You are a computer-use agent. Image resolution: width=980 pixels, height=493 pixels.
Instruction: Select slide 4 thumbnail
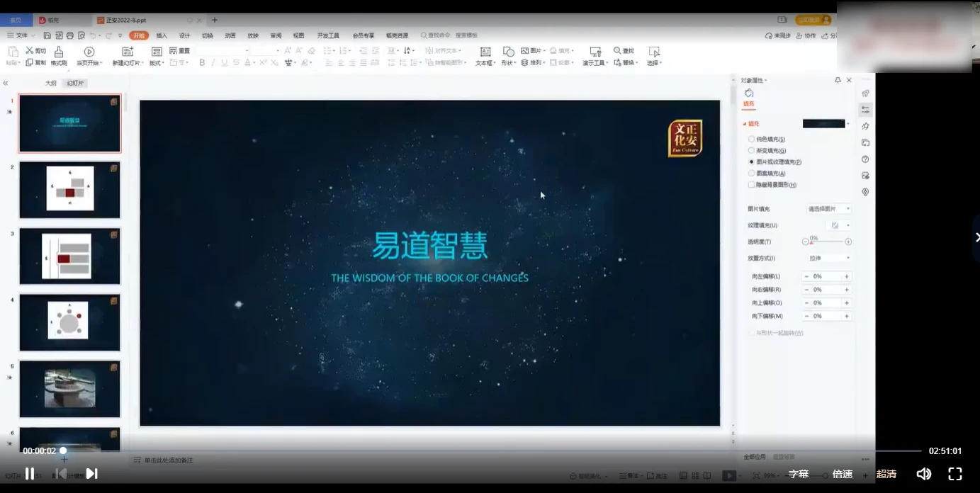click(69, 322)
